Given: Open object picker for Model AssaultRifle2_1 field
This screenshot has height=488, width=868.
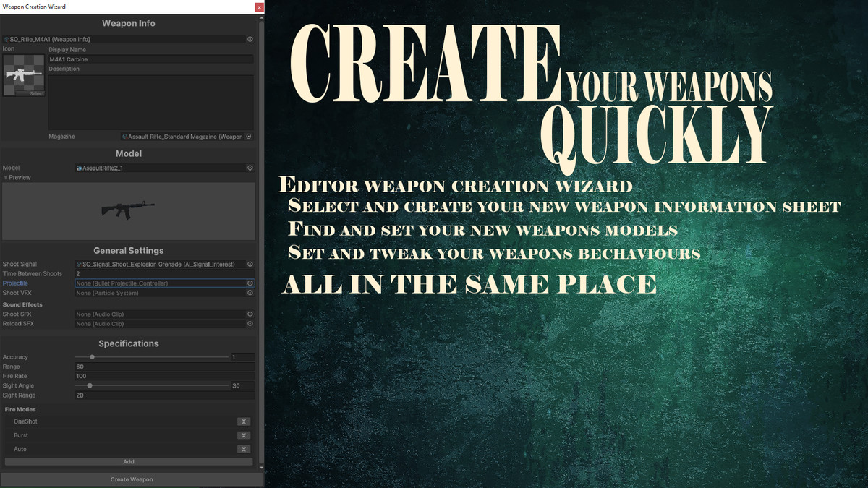Looking at the screenshot, I should [x=250, y=168].
